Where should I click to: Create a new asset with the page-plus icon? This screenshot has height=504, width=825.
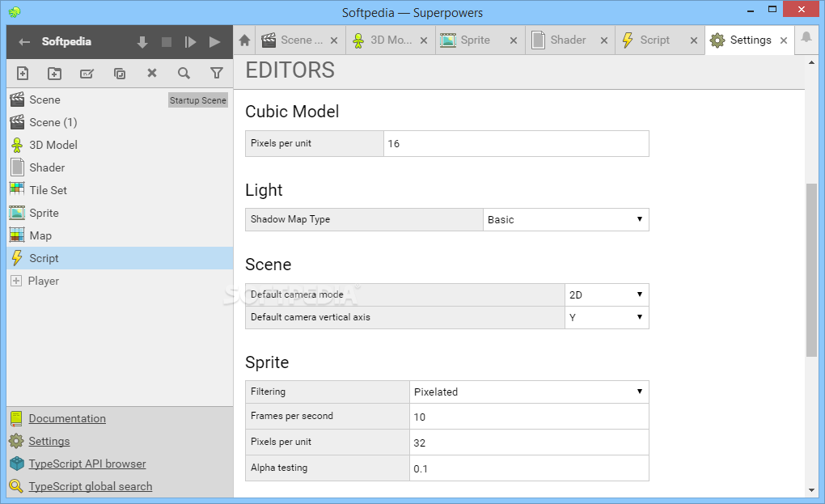[x=23, y=73]
